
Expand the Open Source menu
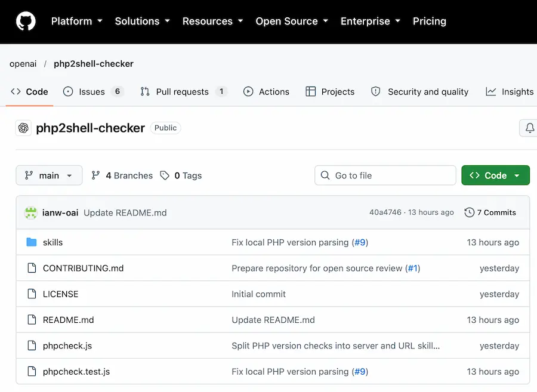point(292,21)
